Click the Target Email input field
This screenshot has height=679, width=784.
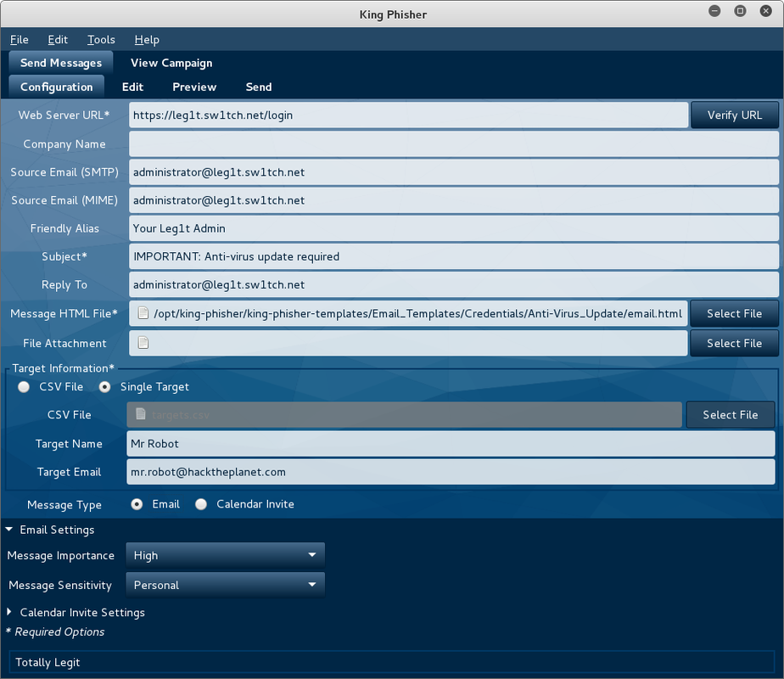[451, 472]
